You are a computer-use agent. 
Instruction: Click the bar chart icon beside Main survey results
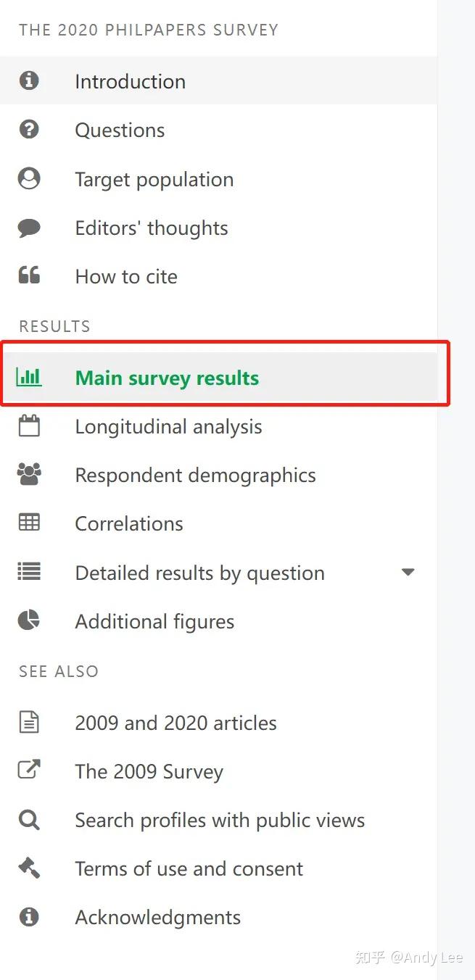click(x=29, y=377)
